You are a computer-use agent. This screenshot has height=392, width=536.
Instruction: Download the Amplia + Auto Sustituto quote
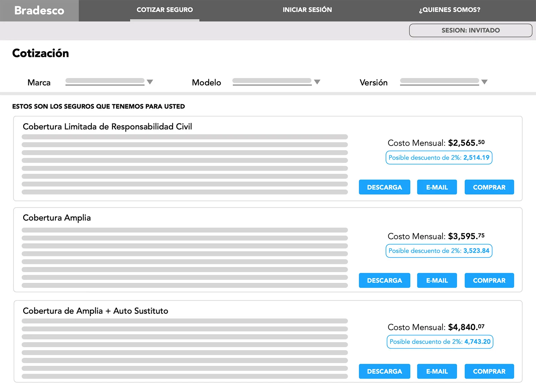click(384, 371)
